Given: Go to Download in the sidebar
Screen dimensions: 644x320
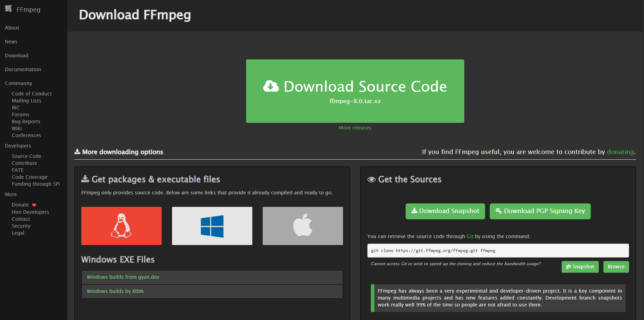Looking at the screenshot, I should coord(17,56).
